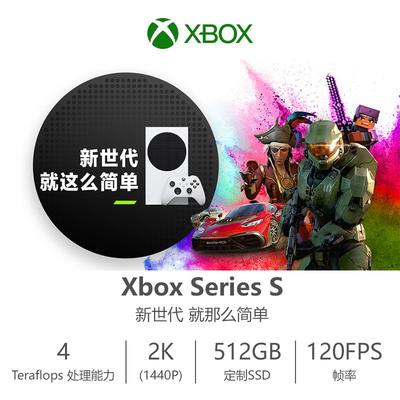400x400 pixels.
Task: Select the Master Chief Halo character
Action: (x=330, y=193)
